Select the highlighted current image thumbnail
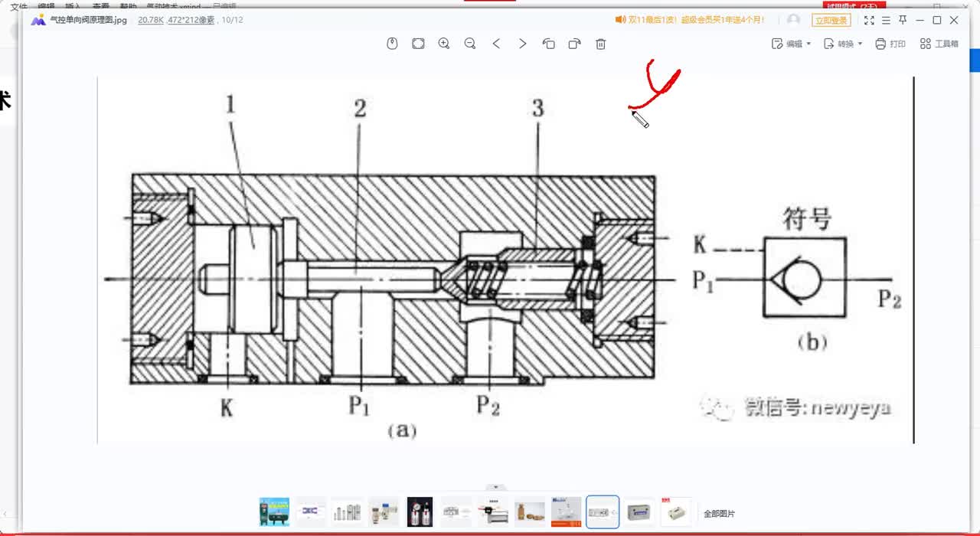 pyautogui.click(x=603, y=511)
